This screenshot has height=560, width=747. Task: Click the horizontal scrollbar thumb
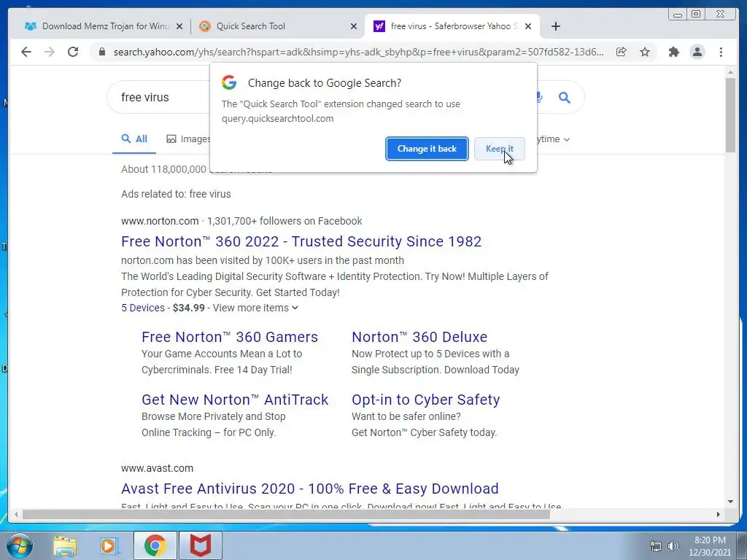286,514
